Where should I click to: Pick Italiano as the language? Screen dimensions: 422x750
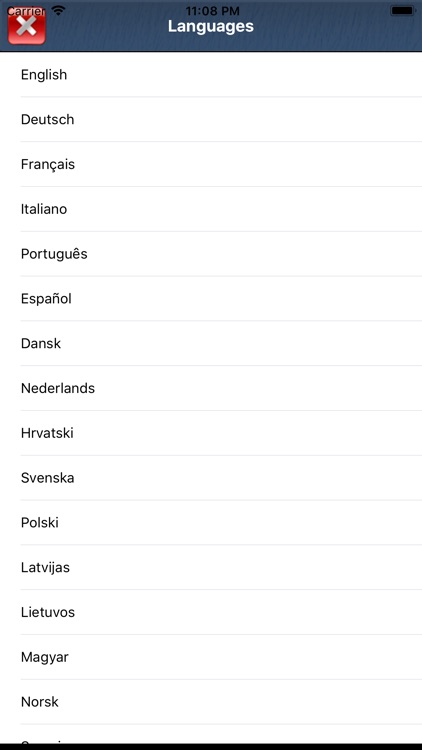[211, 209]
